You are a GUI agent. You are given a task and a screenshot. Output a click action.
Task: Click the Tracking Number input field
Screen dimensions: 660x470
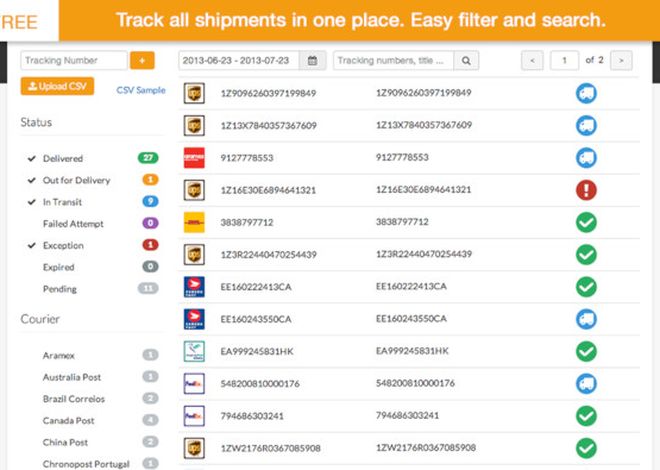74,61
